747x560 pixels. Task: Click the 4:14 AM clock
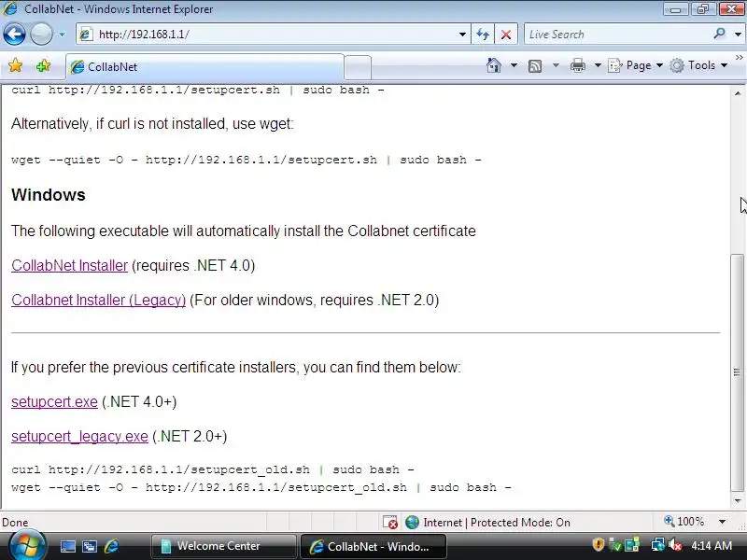click(712, 546)
